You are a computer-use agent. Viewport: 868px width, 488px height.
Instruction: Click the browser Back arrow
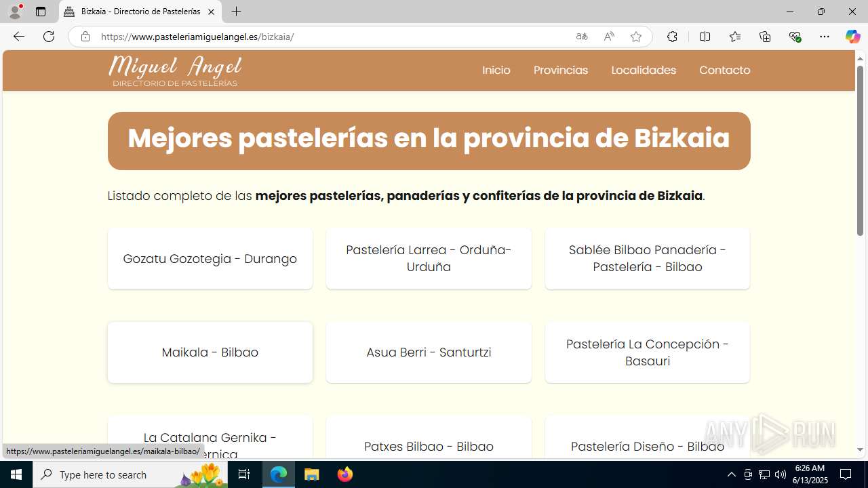click(19, 37)
